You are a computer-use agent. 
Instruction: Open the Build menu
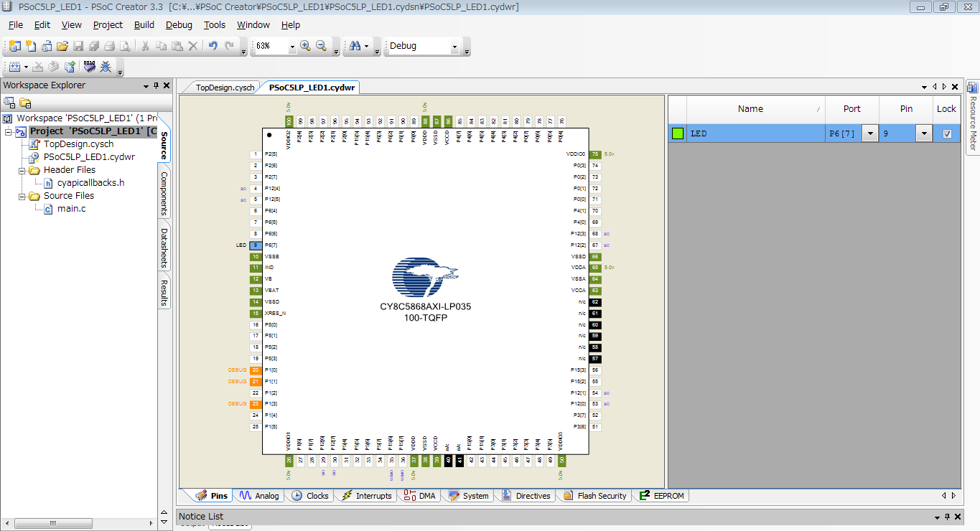coord(144,24)
